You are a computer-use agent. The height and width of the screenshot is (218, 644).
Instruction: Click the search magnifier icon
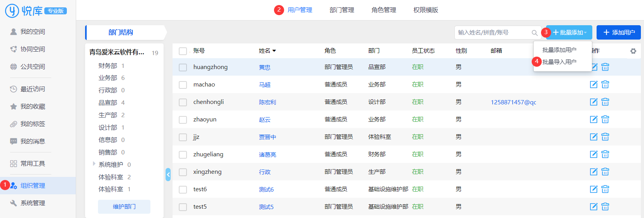[x=535, y=33]
